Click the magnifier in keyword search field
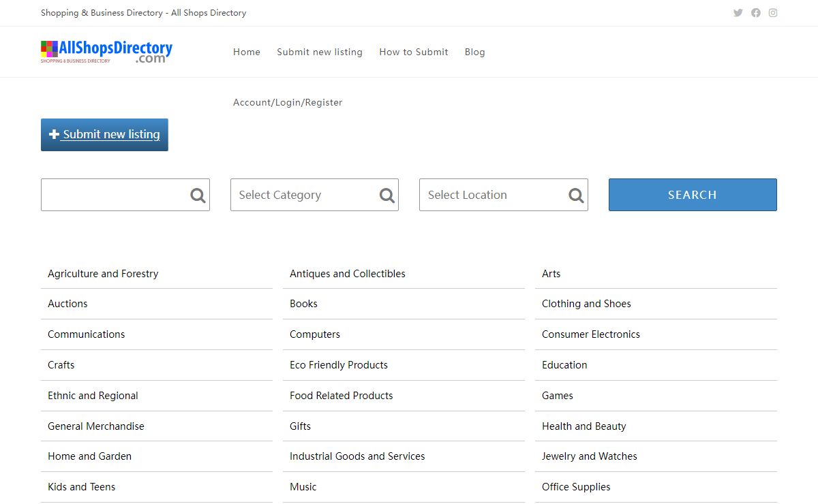Screen dimensions: 818x504 (x=198, y=195)
